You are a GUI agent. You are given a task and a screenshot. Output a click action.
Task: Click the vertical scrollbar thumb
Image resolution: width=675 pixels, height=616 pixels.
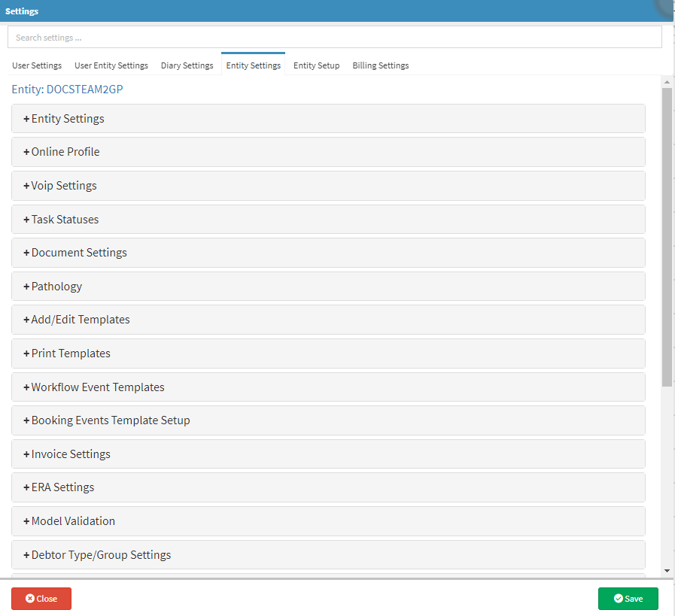pyautogui.click(x=667, y=237)
